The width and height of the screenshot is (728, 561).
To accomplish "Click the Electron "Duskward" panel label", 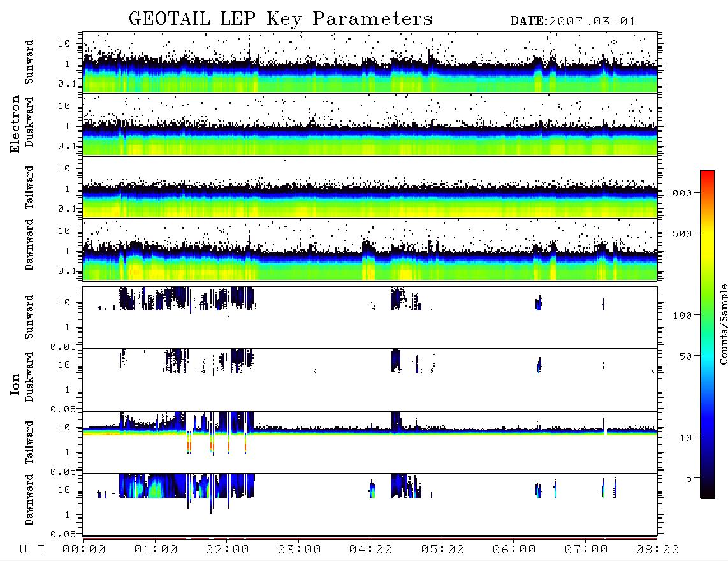I will pos(29,122).
